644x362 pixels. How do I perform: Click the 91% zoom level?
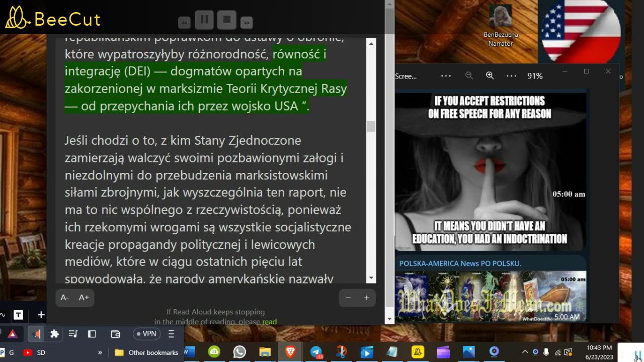[535, 76]
